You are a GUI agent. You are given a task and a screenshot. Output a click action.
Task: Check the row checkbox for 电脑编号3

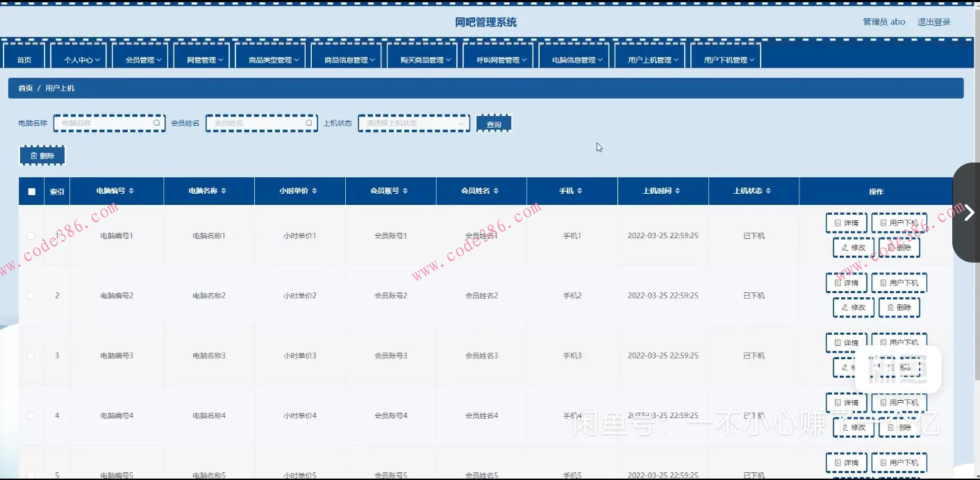(x=31, y=355)
